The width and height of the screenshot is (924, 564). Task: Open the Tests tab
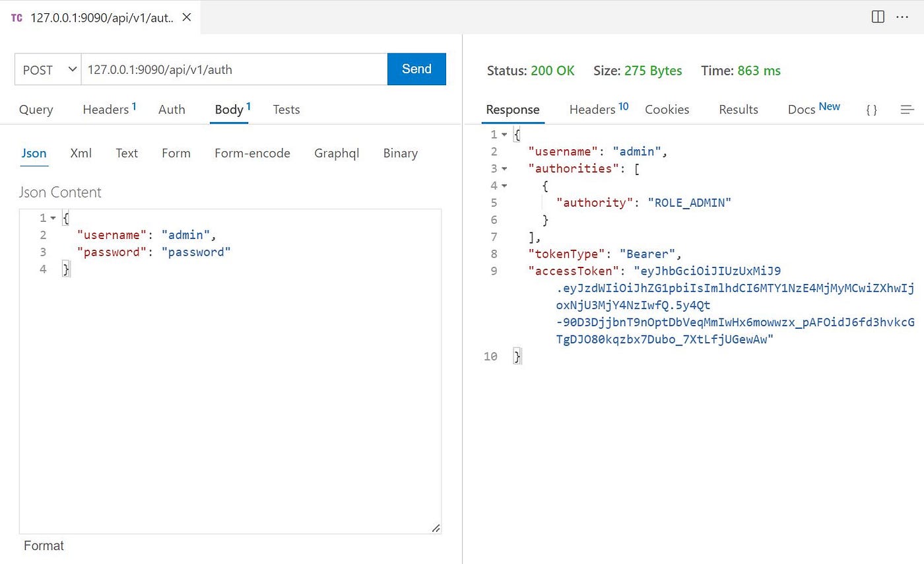pyautogui.click(x=286, y=110)
